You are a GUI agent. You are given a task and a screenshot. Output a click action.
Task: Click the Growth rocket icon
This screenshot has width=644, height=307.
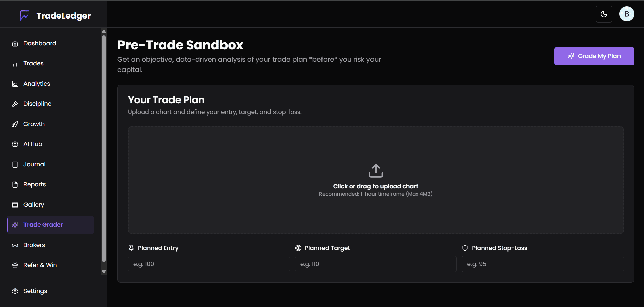click(15, 124)
